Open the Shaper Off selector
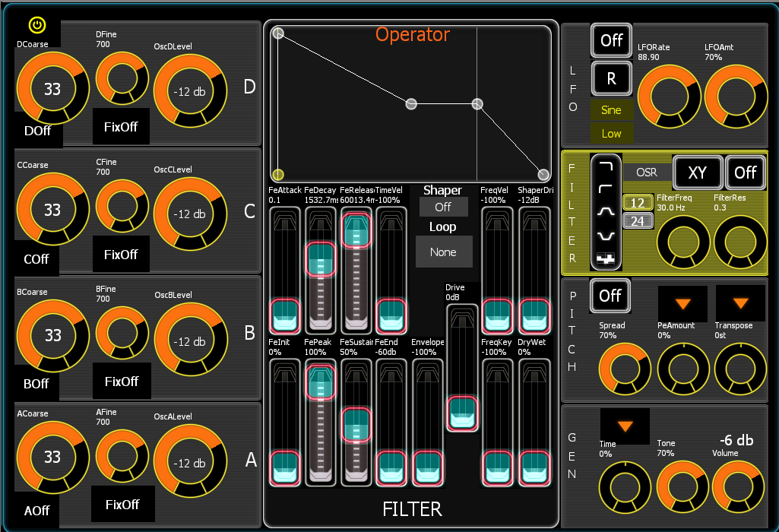 click(x=443, y=207)
